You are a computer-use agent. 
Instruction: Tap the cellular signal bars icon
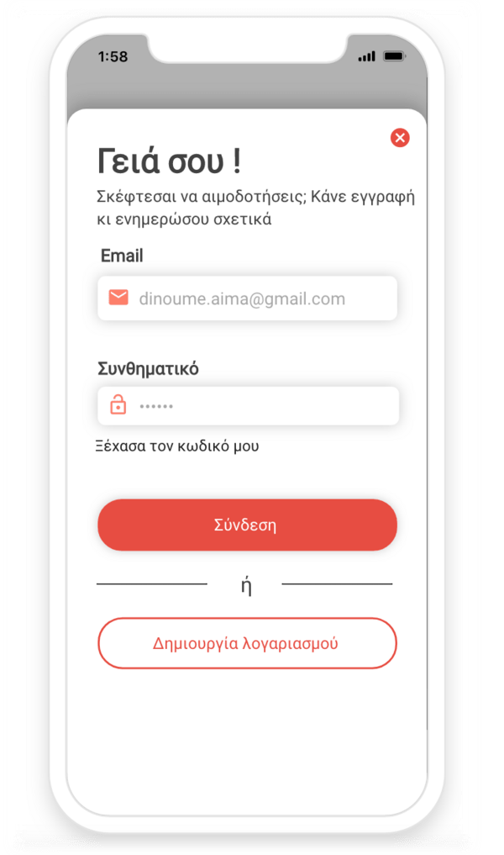click(367, 56)
